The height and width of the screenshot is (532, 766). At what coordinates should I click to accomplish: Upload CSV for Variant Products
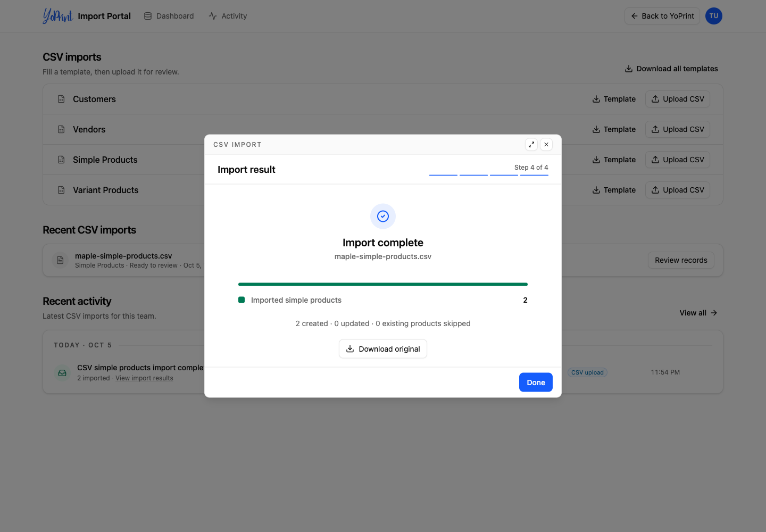coord(678,190)
